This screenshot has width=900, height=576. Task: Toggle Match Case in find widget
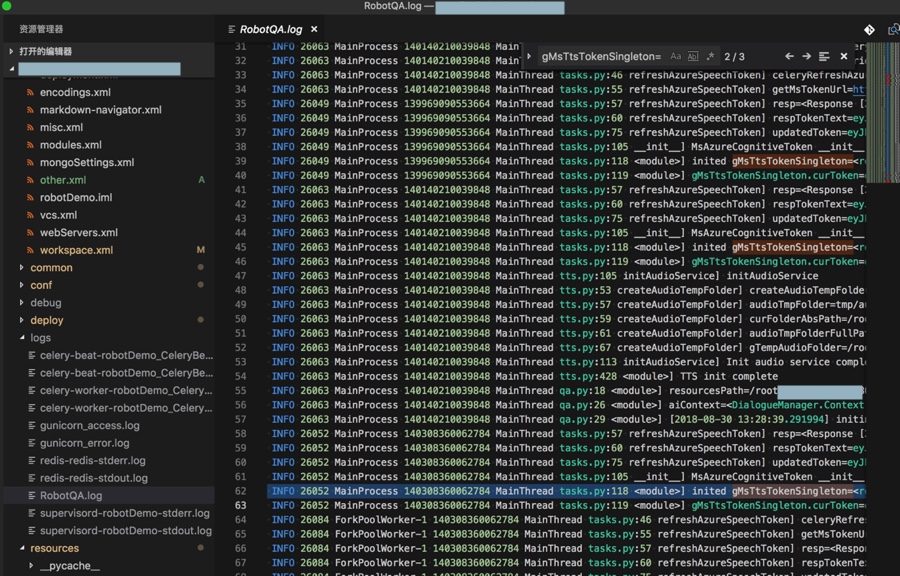tap(676, 57)
